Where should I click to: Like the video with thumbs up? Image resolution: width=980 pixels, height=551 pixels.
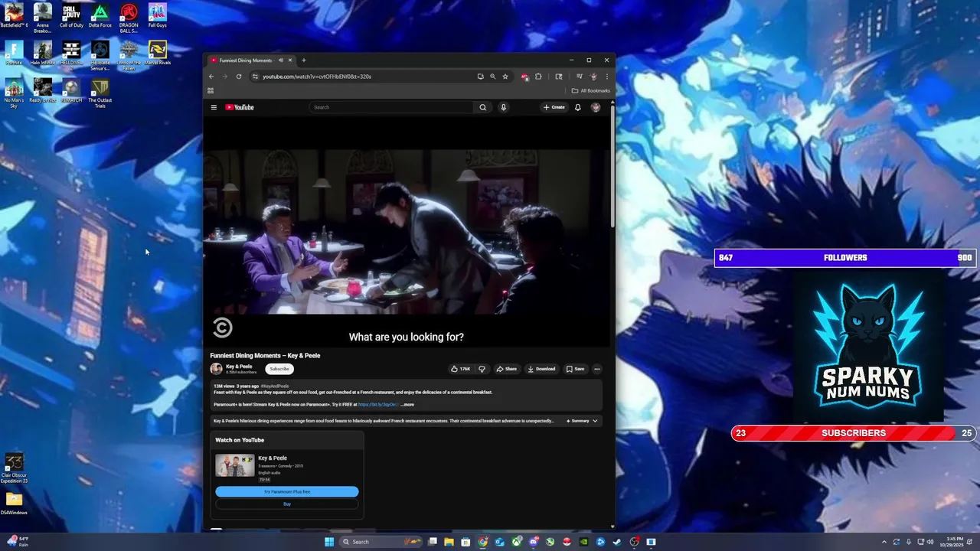pyautogui.click(x=461, y=369)
